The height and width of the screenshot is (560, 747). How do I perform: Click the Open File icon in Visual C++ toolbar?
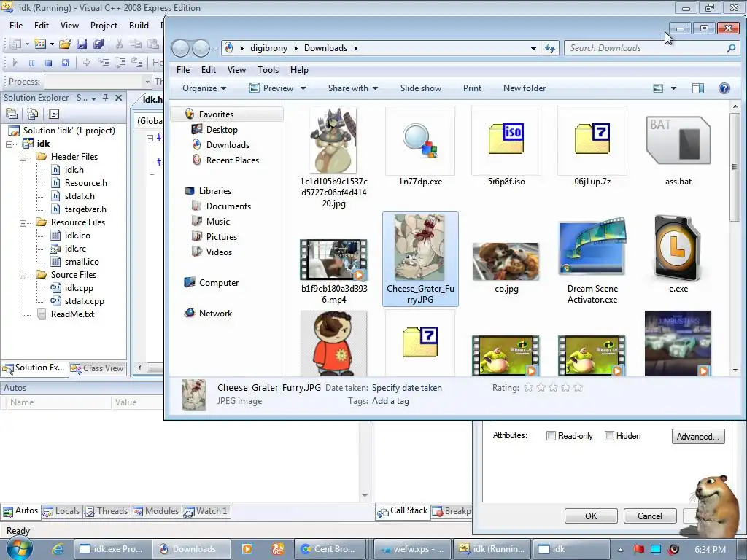(65, 44)
